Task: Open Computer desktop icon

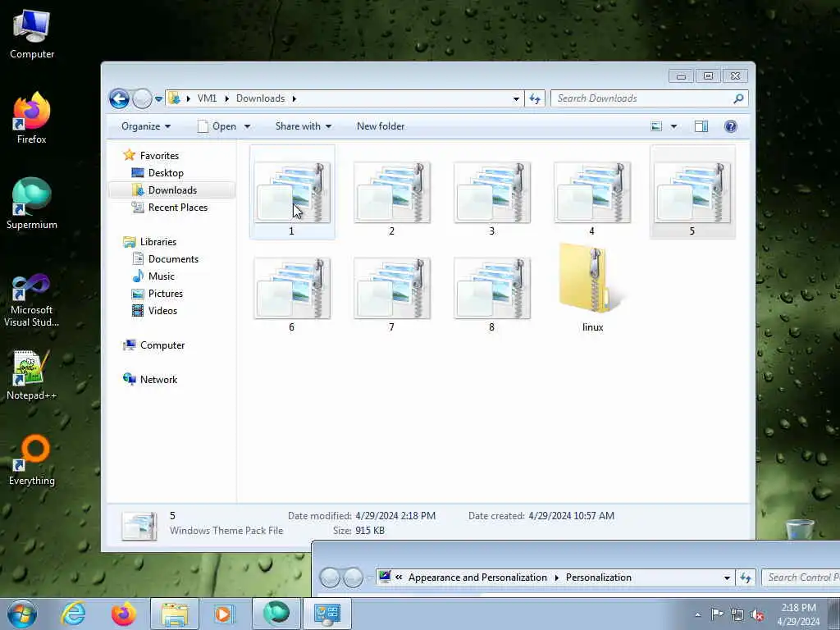Action: coord(32,34)
